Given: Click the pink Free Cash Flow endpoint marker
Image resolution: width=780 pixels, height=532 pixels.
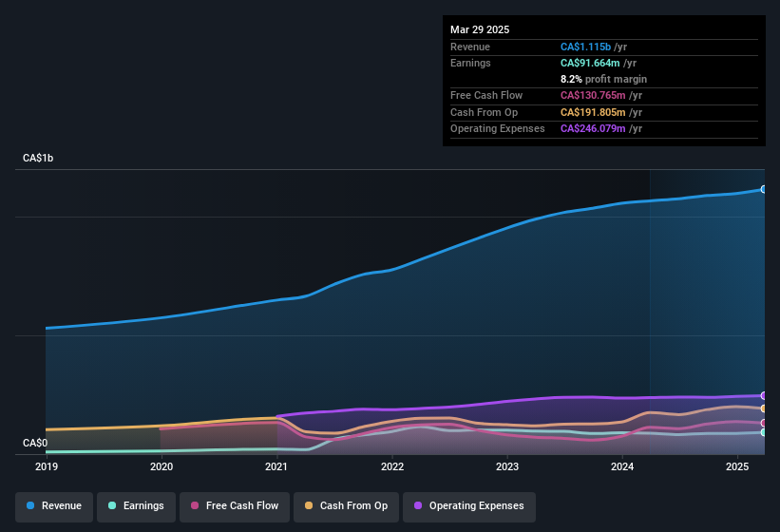Looking at the screenshot, I should pos(763,423).
